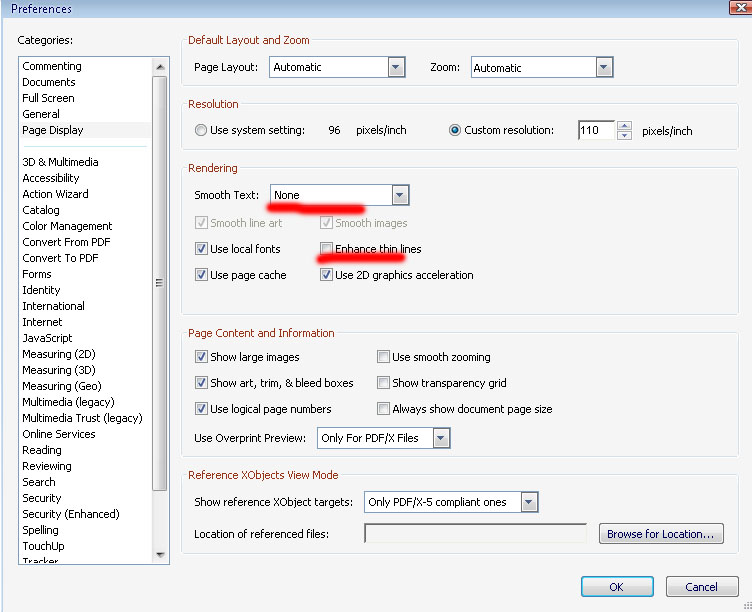Expand the Page Layout dropdown
Screen dimensions: 752x612
396,67
